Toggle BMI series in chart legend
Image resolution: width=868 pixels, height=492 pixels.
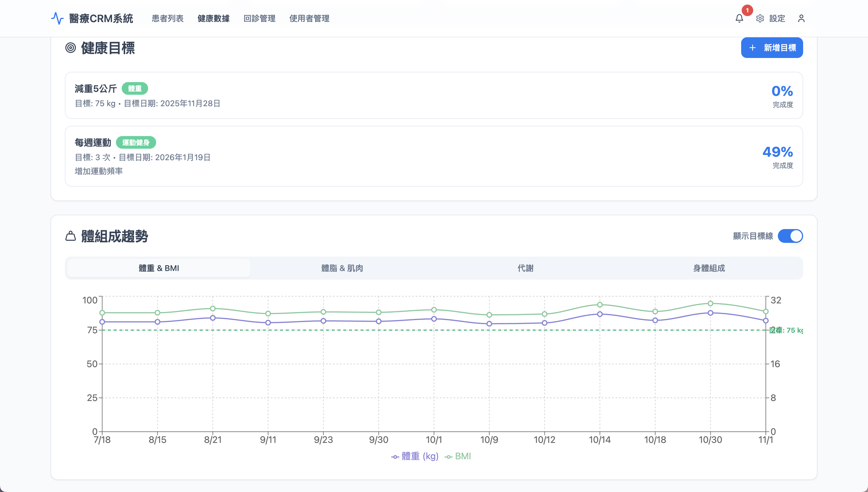pos(458,456)
